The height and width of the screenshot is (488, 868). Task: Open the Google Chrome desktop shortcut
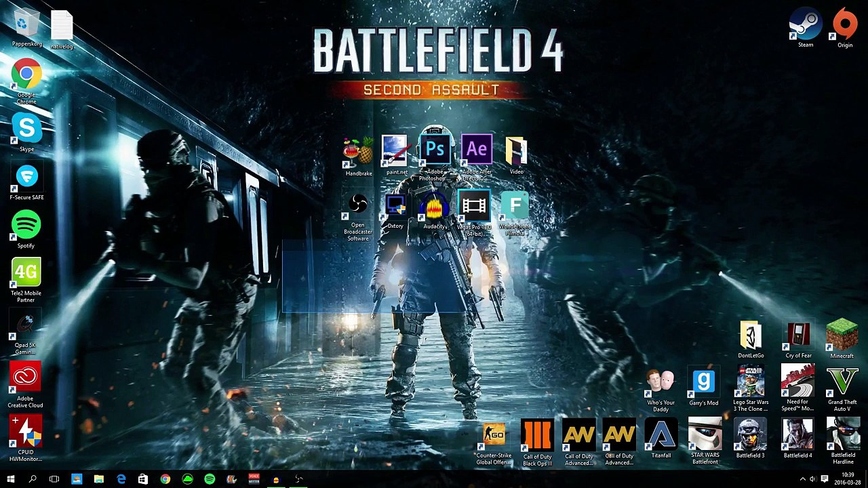tap(26, 81)
